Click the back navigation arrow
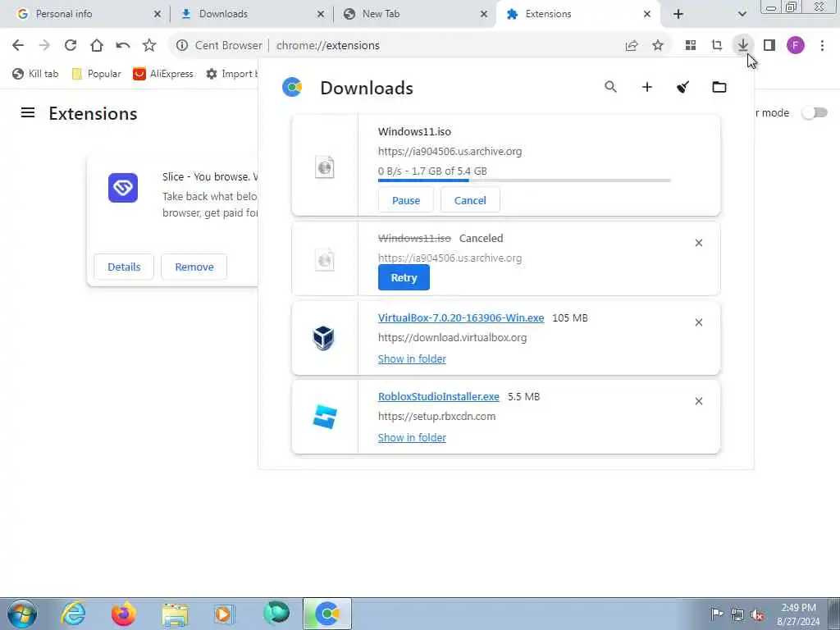 tap(18, 46)
